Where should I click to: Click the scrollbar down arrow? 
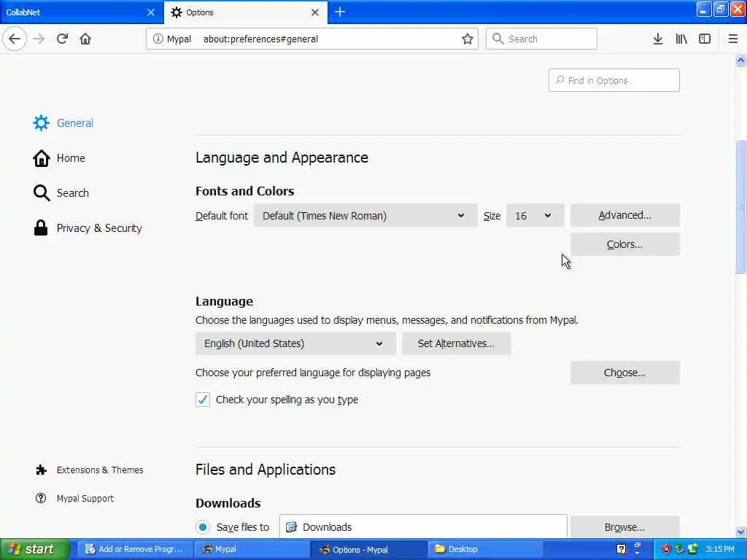coord(740,532)
